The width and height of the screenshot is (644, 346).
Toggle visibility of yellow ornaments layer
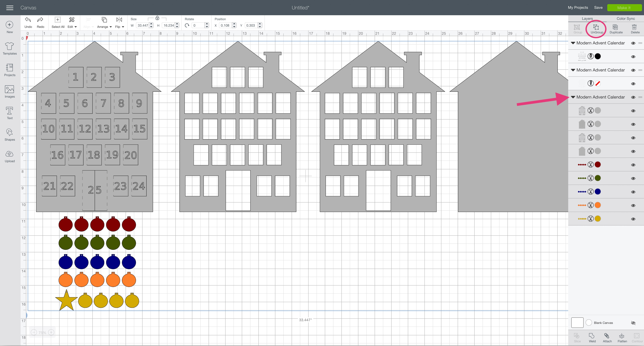633,219
